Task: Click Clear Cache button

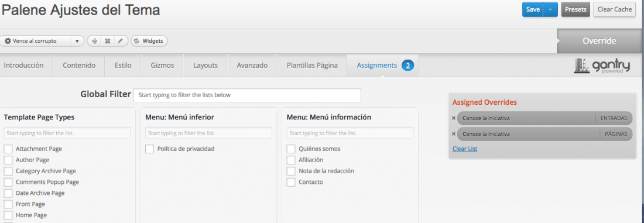Action: pyautogui.click(x=614, y=9)
